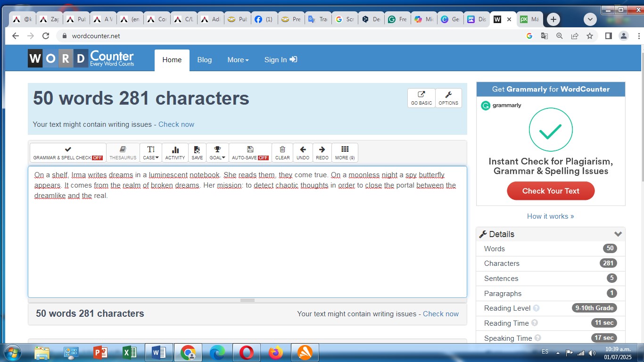Open the Case dropdown
The width and height of the screenshot is (644, 362).
click(151, 153)
